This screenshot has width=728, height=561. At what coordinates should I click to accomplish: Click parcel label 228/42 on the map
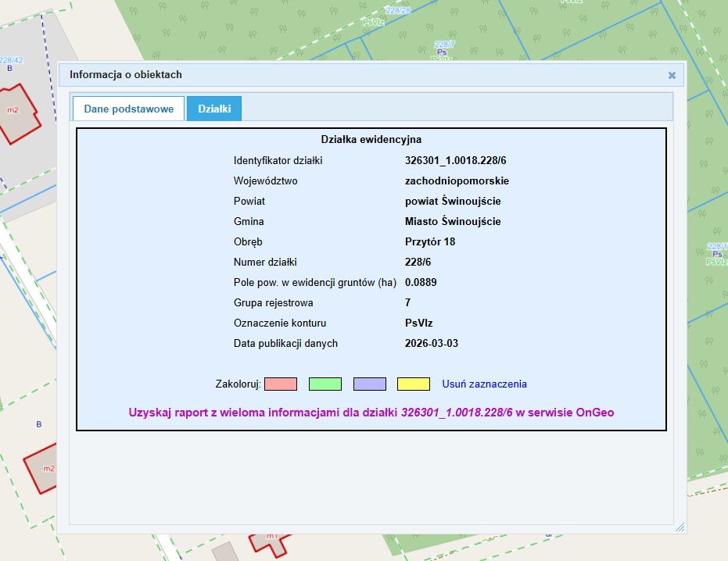(x=12, y=60)
